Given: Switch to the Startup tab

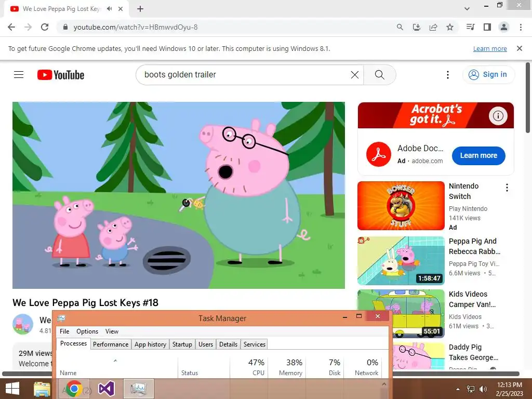Looking at the screenshot, I should pyautogui.click(x=182, y=344).
